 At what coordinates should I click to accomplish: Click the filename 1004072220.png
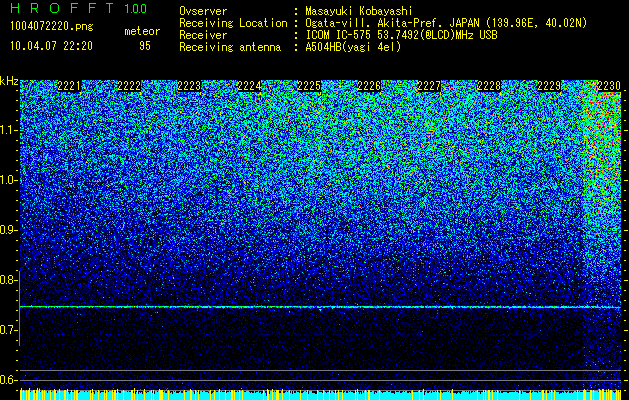click(x=52, y=27)
